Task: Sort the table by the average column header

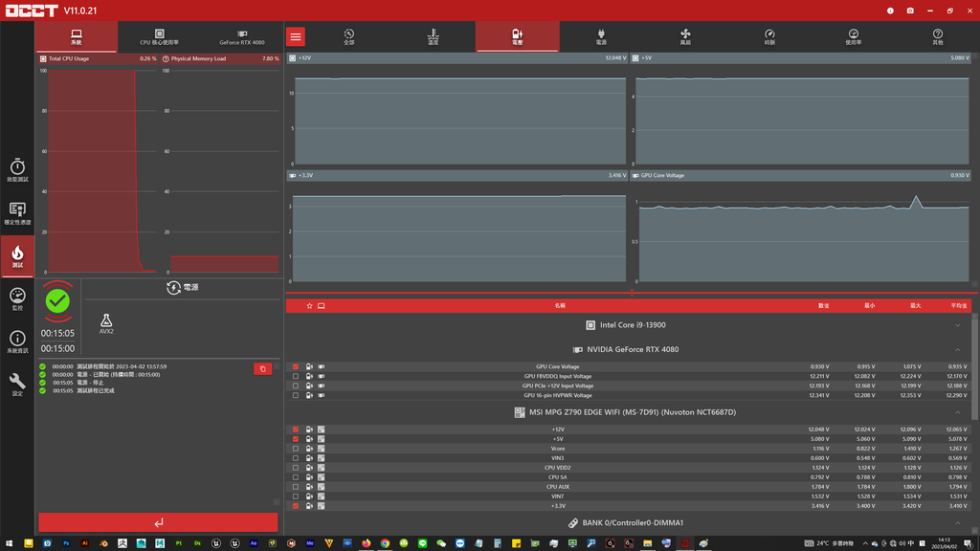Action: 959,305
